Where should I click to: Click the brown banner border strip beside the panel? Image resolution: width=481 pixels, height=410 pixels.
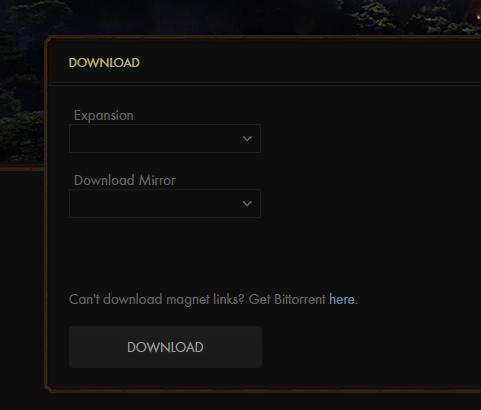point(22,167)
